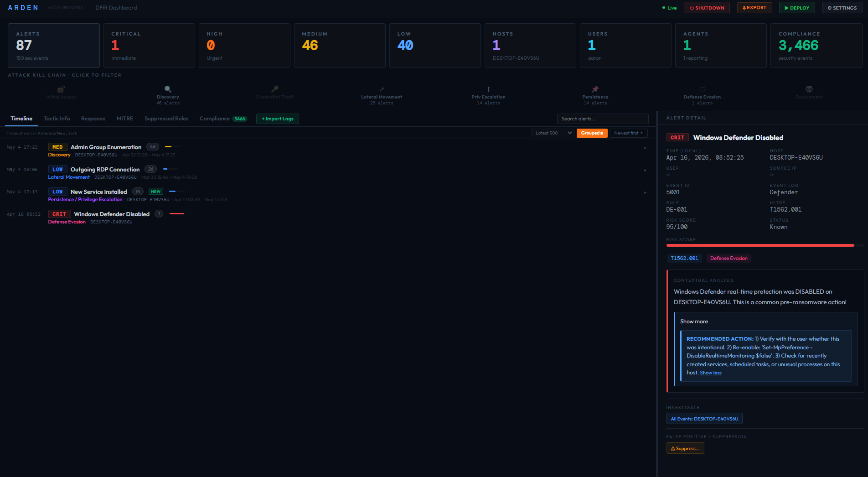Click the NEW tag on New Service Installed
The image size is (868, 477).
pyautogui.click(x=156, y=192)
